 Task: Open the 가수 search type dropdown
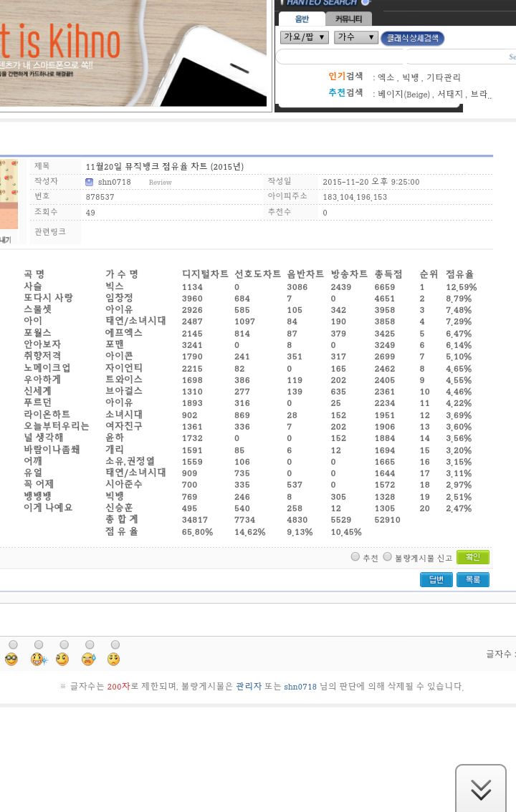pyautogui.click(x=356, y=37)
